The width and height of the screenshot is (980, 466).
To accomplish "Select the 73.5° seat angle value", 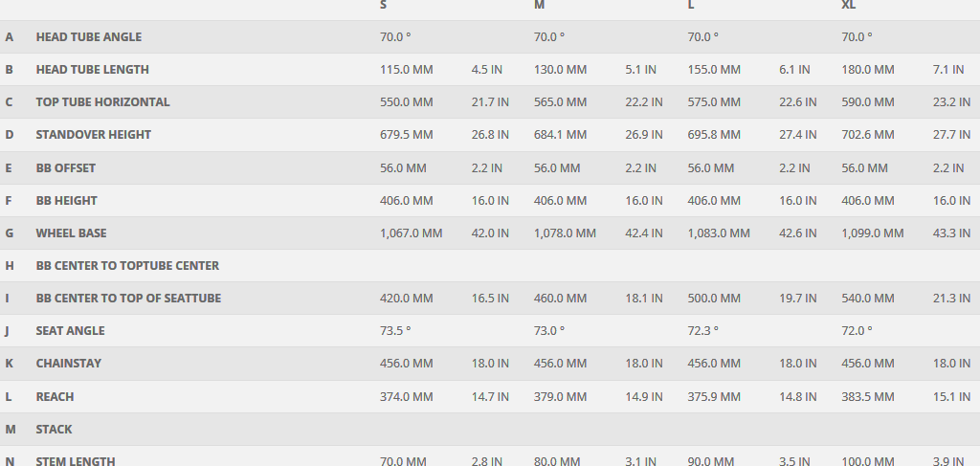I will (x=395, y=331).
